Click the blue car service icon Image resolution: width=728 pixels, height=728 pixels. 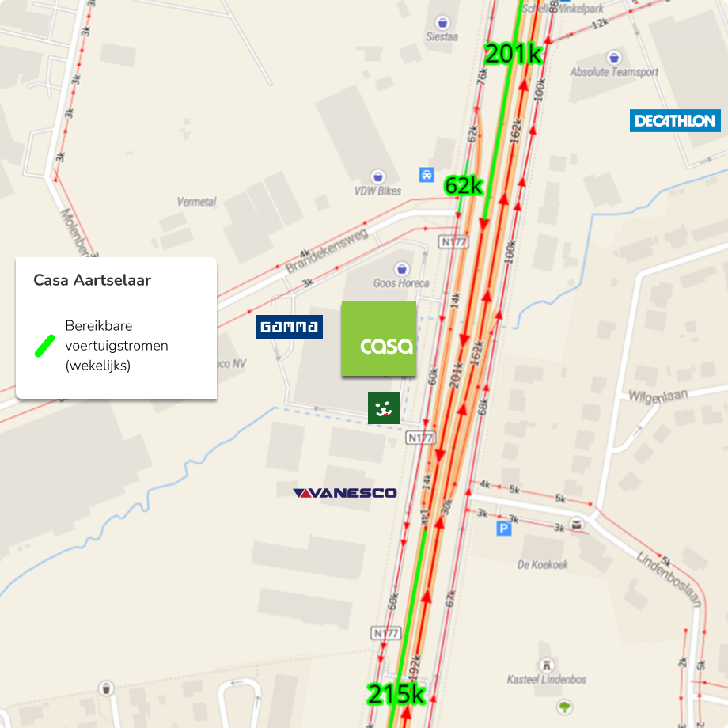427,175
